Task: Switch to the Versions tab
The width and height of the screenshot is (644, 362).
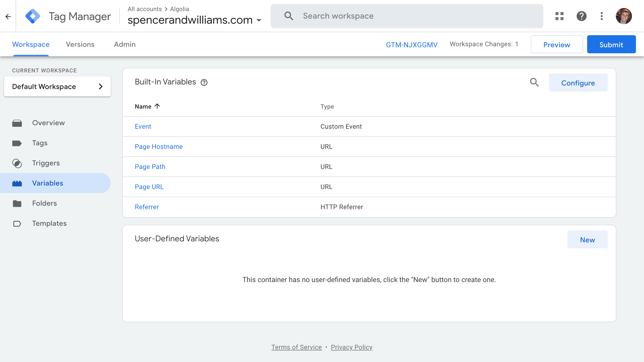Action: (80, 44)
